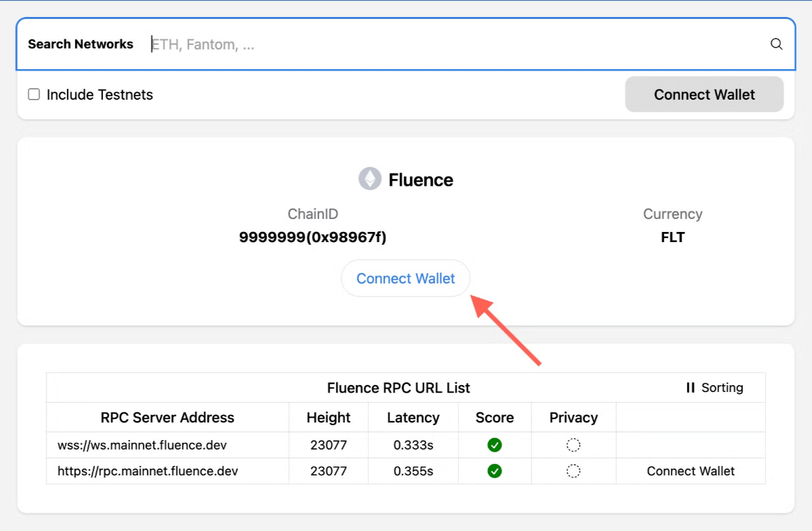Click Connect Wallet in the https RPC row
This screenshot has width=812, height=531.
point(691,471)
